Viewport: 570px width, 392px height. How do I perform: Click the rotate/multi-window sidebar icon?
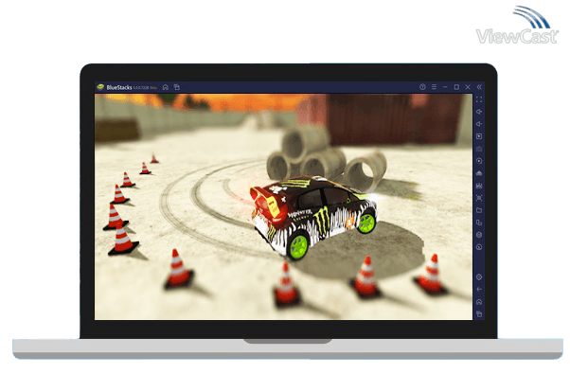(x=479, y=223)
